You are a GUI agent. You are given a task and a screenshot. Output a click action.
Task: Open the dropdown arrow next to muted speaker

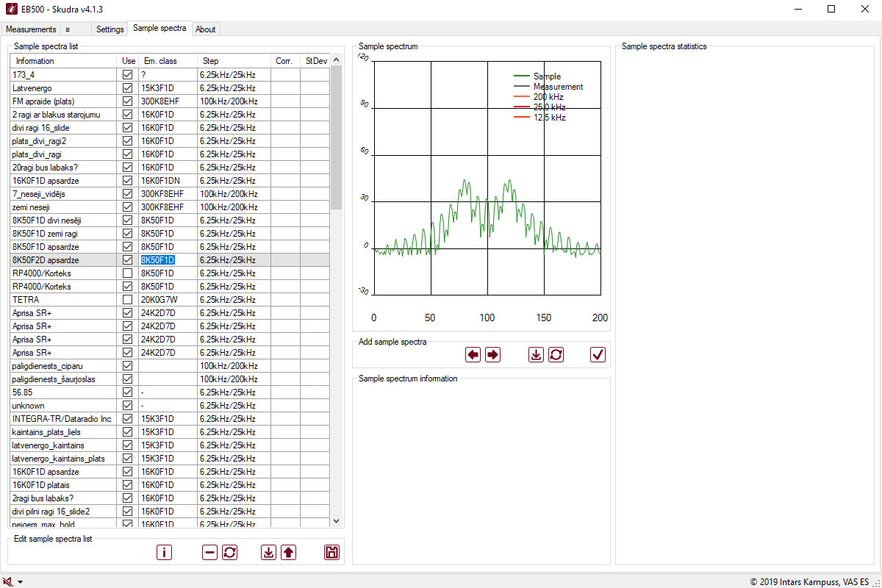(x=20, y=582)
